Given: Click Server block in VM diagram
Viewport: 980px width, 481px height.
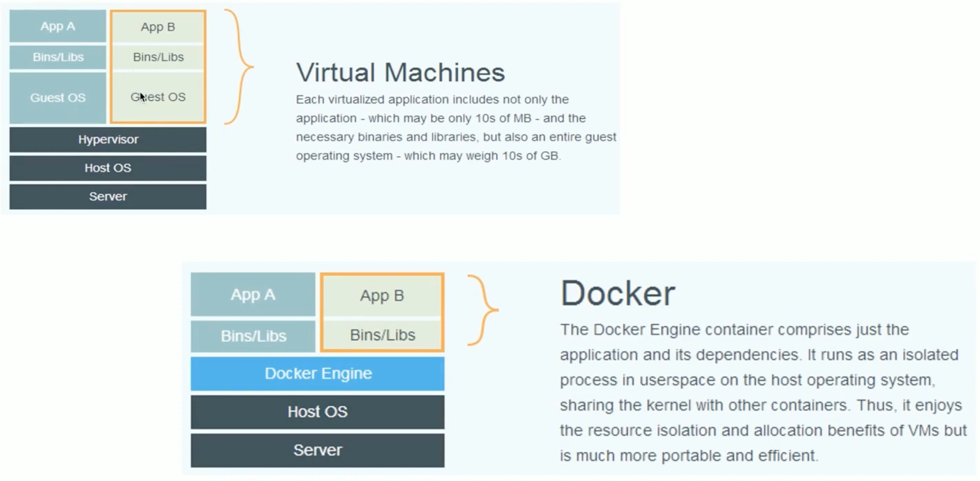Looking at the screenshot, I should click(x=108, y=197).
